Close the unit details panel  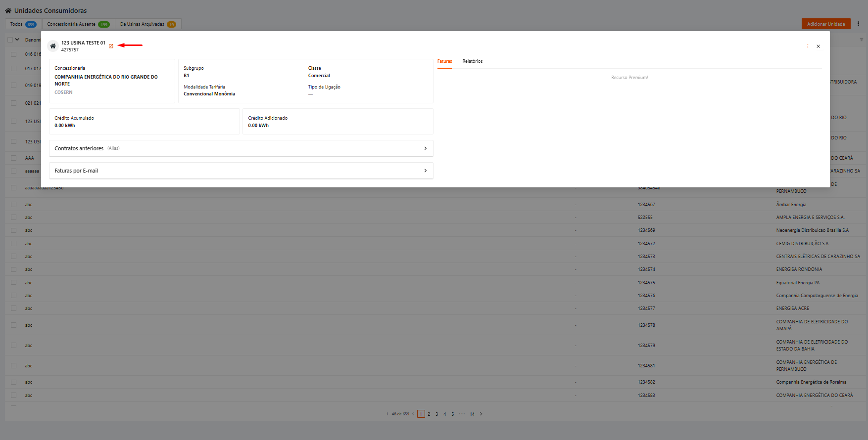(818, 46)
